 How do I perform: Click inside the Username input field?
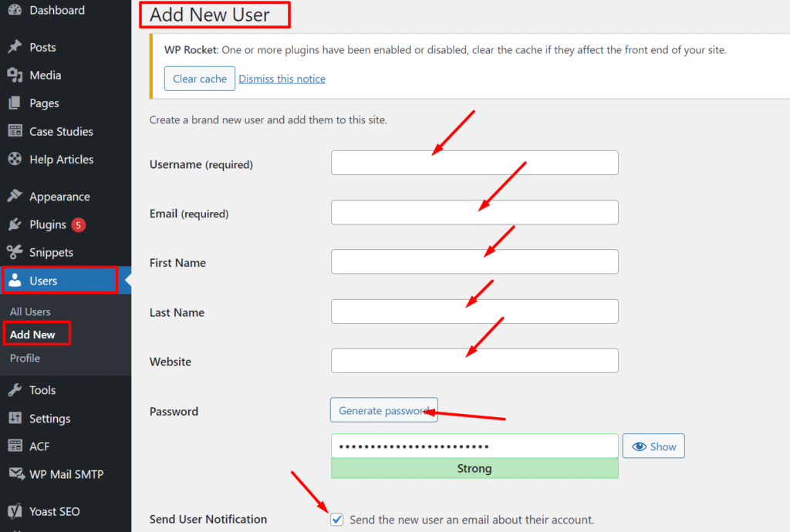tap(474, 163)
